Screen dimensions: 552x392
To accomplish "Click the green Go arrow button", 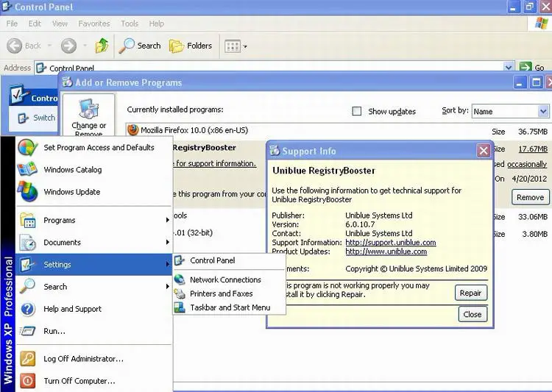I will 526,67.
